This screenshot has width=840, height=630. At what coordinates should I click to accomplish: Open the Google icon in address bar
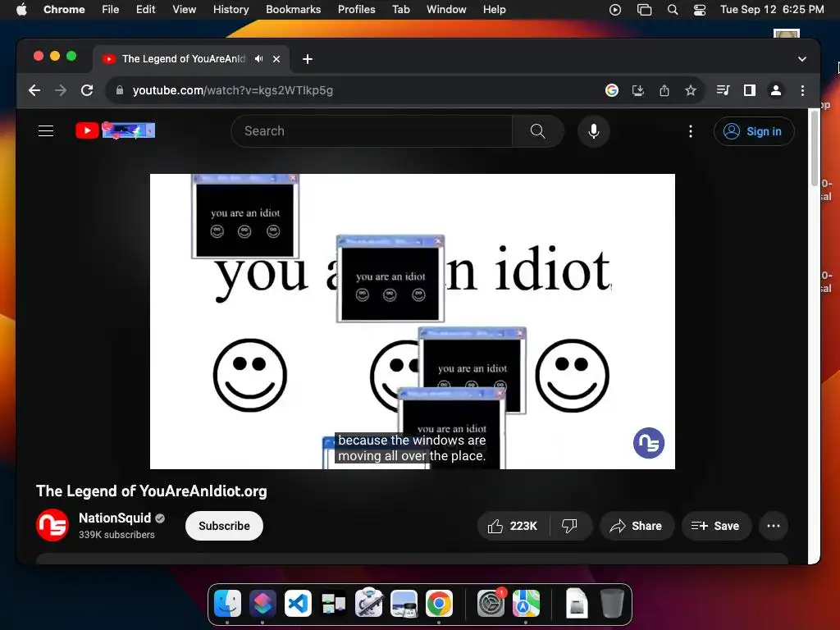tap(611, 90)
